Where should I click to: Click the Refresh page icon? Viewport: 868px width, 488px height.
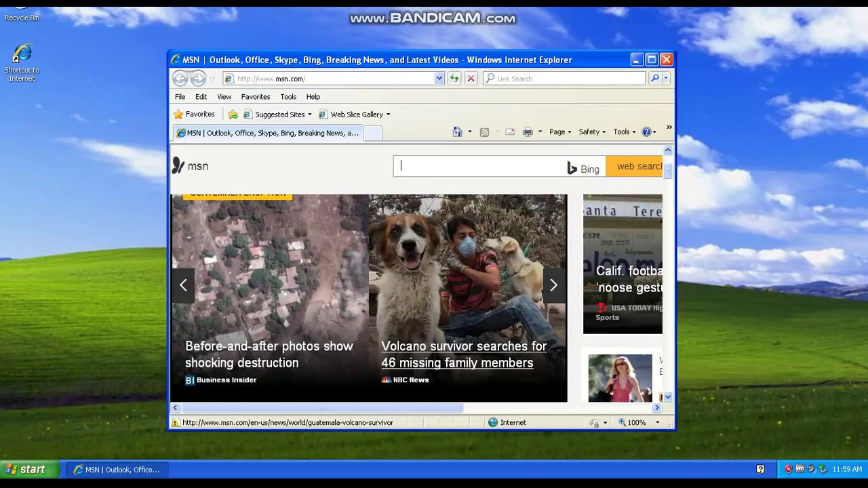(454, 79)
